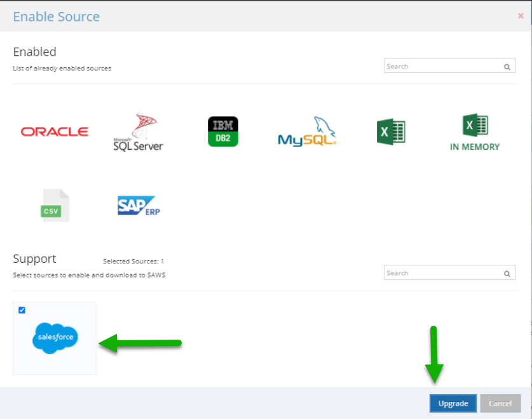Select the Oracle source logo

click(x=55, y=131)
